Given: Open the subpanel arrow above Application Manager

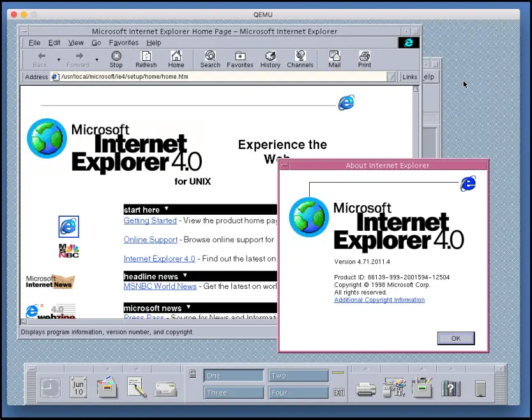Looking at the screenshot, I should 422,369.
